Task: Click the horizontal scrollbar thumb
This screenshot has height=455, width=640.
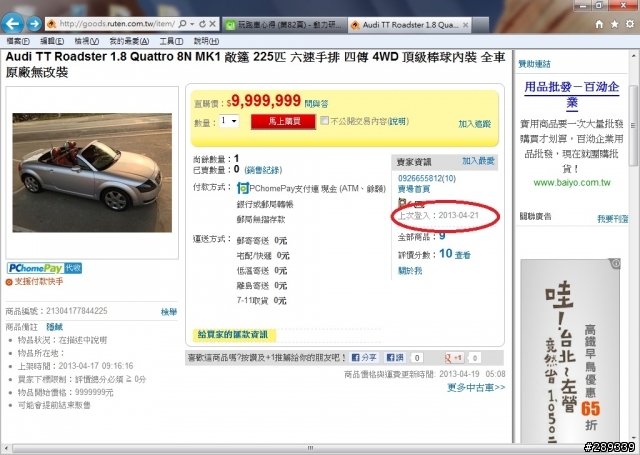Action: click(x=310, y=448)
